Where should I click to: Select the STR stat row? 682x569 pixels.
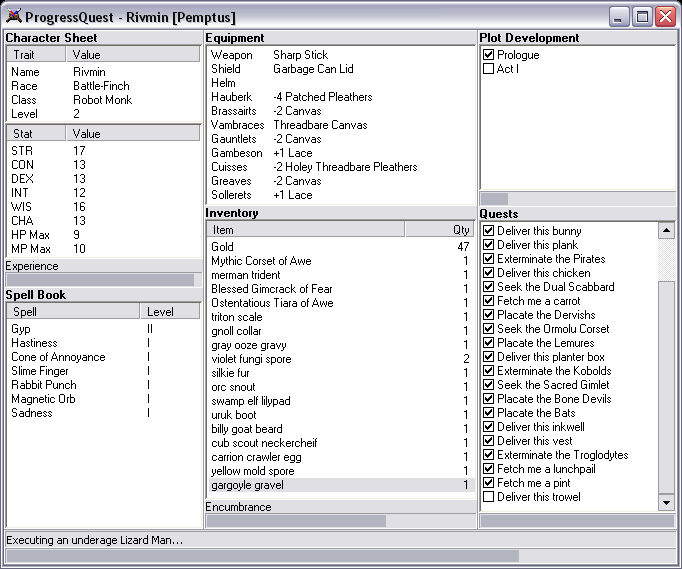pyautogui.click(x=104, y=151)
